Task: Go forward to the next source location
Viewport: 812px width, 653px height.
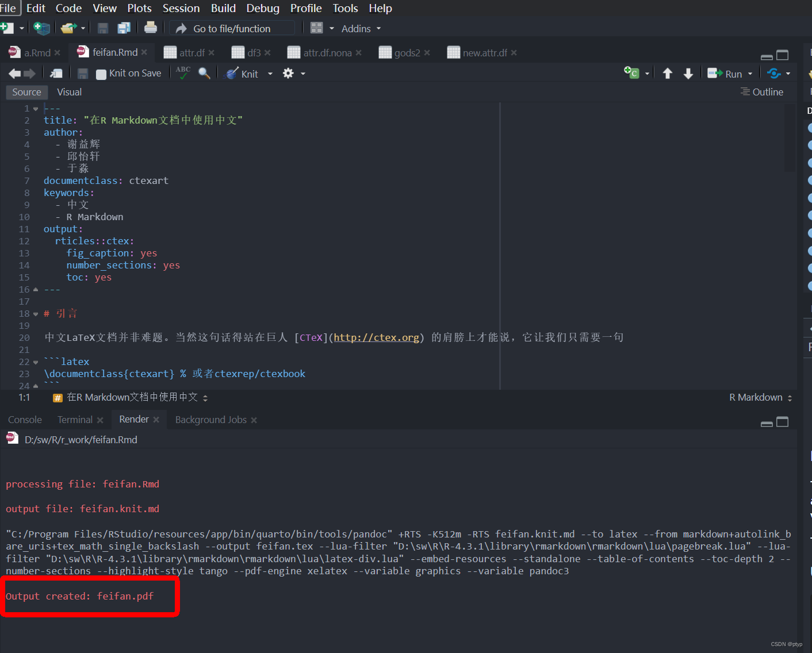Action: (x=29, y=74)
